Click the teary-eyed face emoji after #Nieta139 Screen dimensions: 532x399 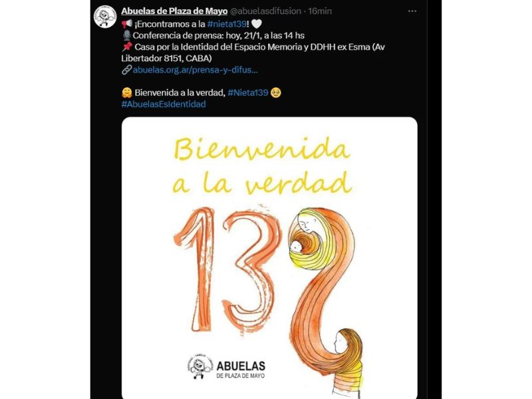pyautogui.click(x=276, y=92)
